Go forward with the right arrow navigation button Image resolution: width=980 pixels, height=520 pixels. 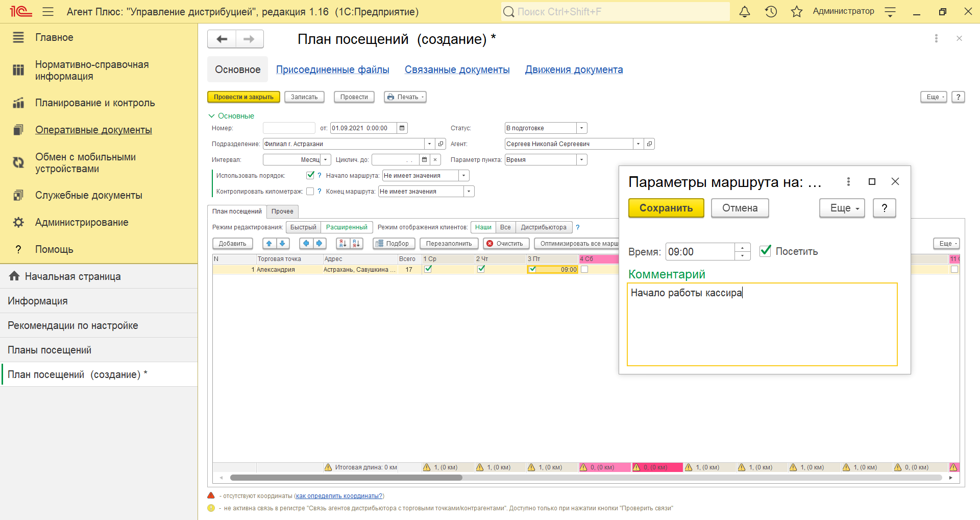coord(249,39)
